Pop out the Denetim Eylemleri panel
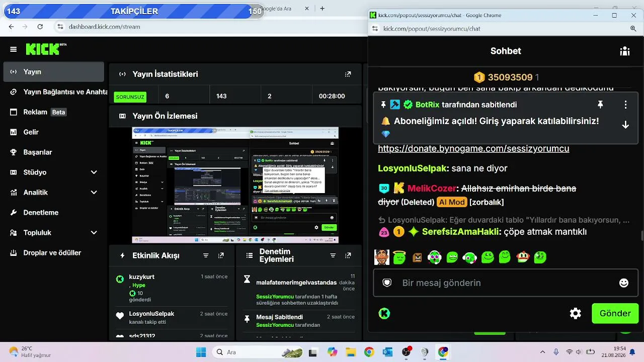 click(348, 255)
